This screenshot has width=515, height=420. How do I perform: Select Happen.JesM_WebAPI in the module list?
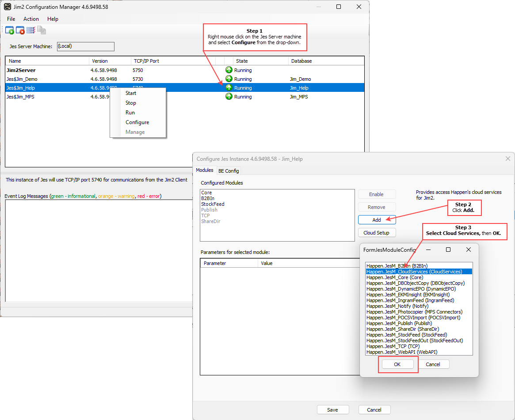click(x=402, y=352)
